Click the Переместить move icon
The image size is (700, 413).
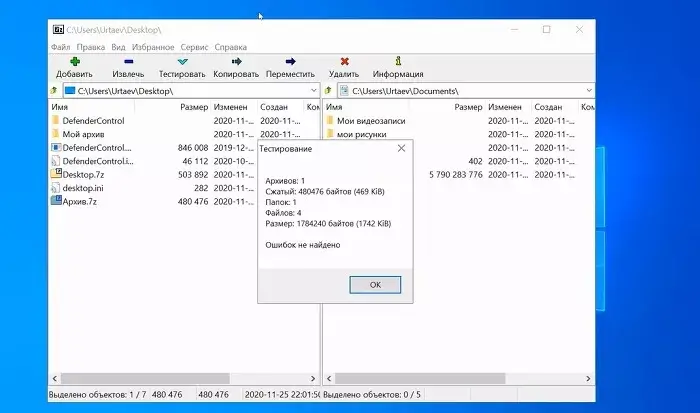point(290,61)
